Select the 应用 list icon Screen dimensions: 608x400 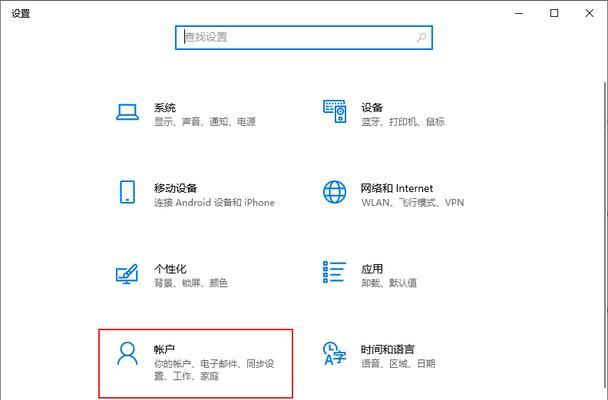[x=334, y=272]
